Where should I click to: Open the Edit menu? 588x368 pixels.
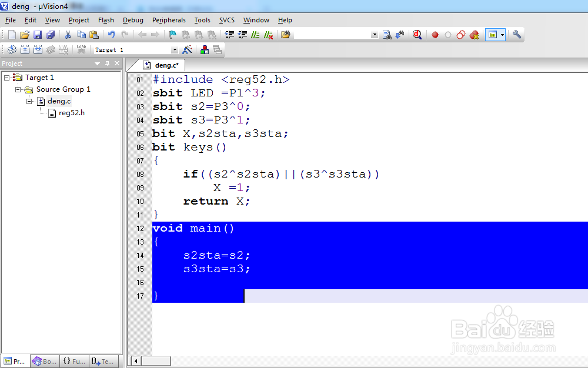coord(31,20)
